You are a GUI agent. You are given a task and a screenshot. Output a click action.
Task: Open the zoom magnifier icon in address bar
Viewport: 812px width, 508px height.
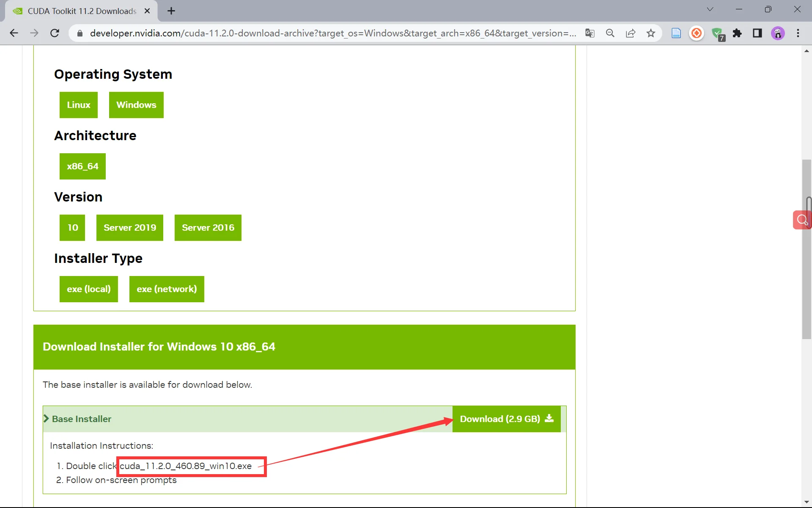click(x=610, y=33)
